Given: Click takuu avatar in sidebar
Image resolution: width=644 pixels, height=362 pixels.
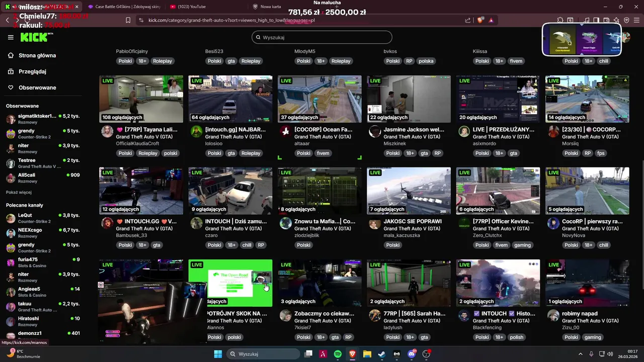Looking at the screenshot, I should pos(11,307).
